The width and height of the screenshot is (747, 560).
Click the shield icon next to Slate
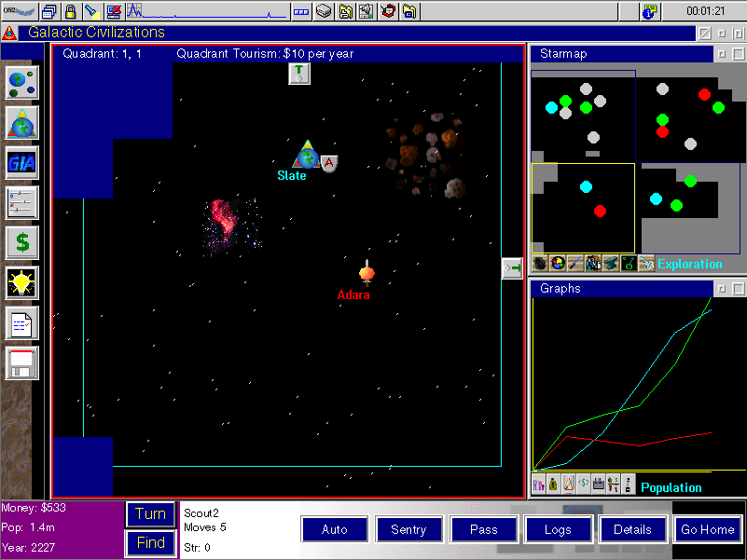(329, 163)
